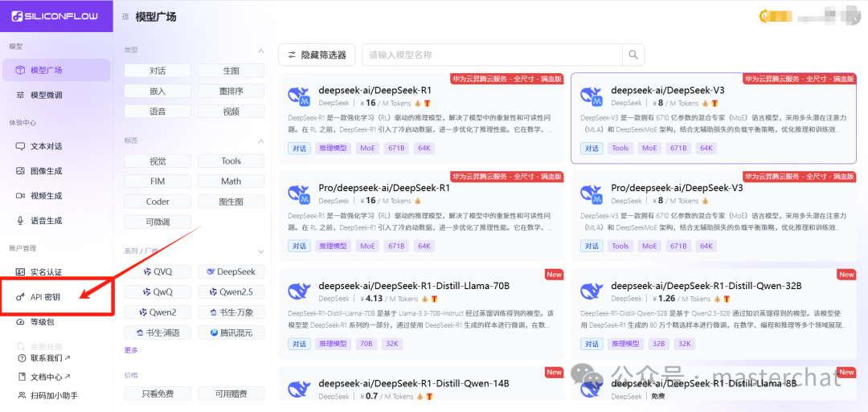
Task: Open 模型广场 in the sidebar
Action: point(56,70)
